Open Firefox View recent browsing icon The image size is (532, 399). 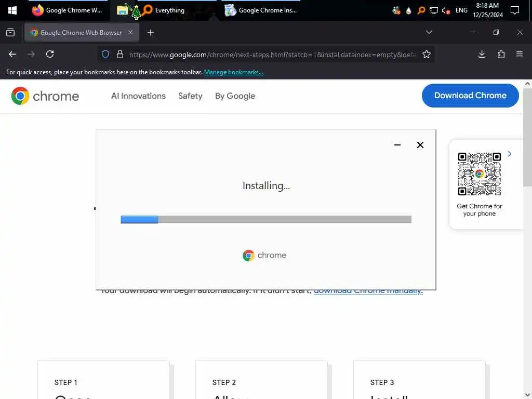pos(10,33)
